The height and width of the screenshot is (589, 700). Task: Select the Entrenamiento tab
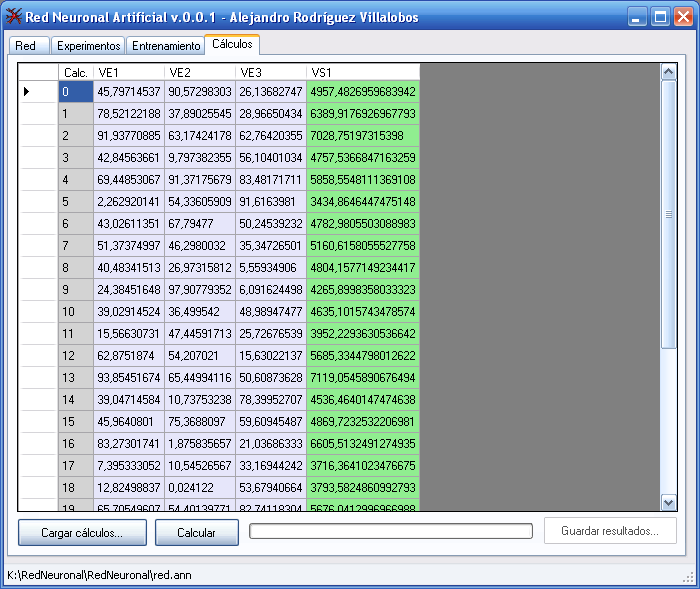pyautogui.click(x=165, y=46)
